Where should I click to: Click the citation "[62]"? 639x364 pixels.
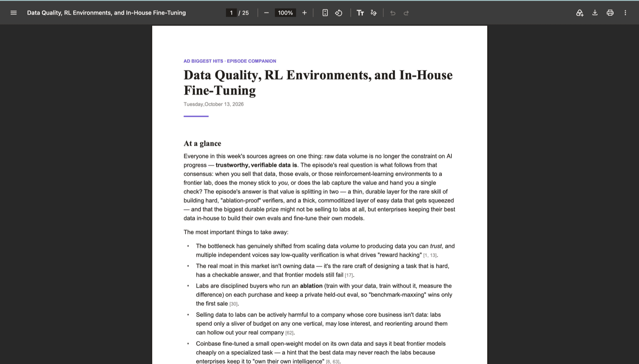point(290,332)
